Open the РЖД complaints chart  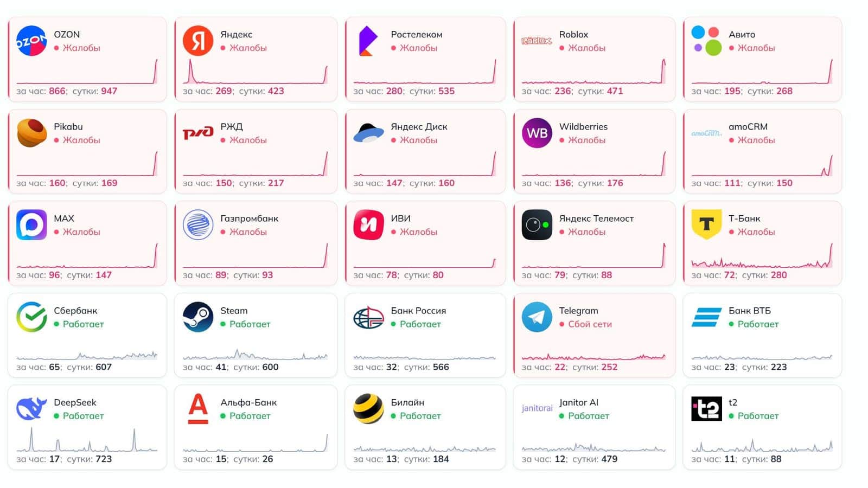pos(255,164)
